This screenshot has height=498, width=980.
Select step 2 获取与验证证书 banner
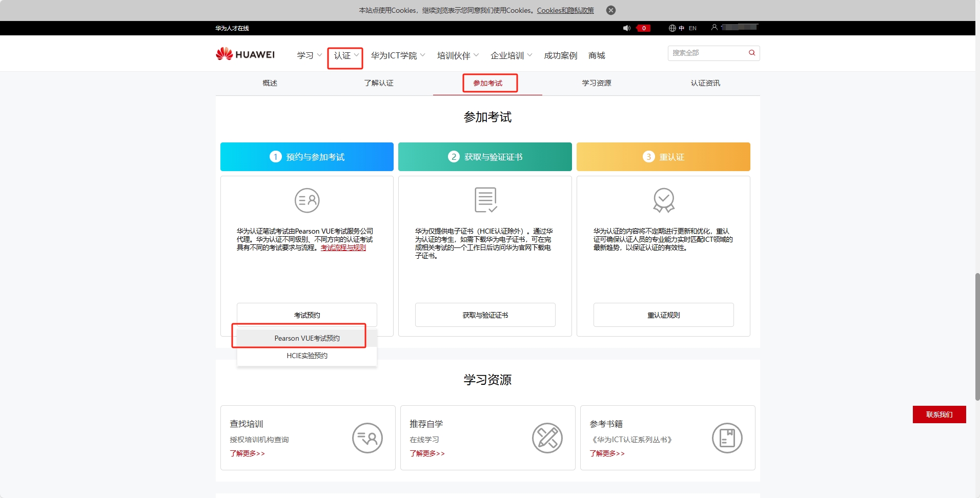tap(485, 157)
